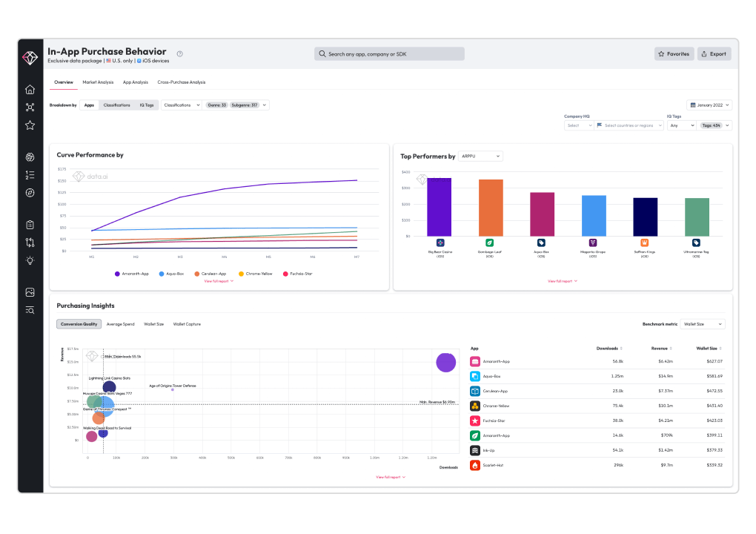Open the Cross-Purchase Analysis tab
This screenshot has width=756, height=534.
coord(182,82)
